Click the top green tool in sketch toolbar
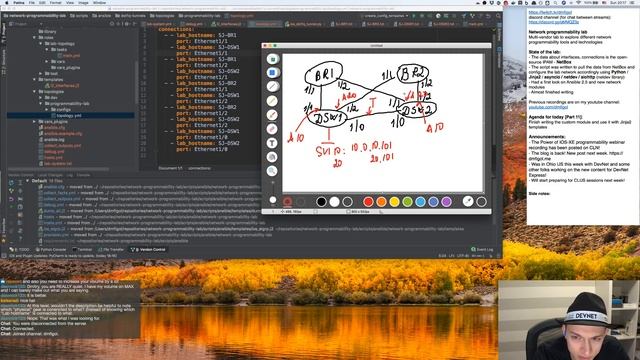Screen dimensions: 640x360 tap(273, 59)
